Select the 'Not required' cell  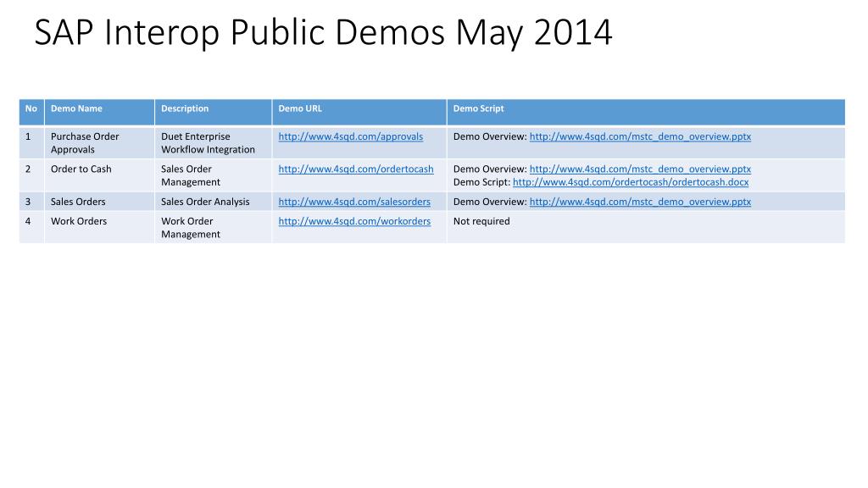tap(646, 227)
